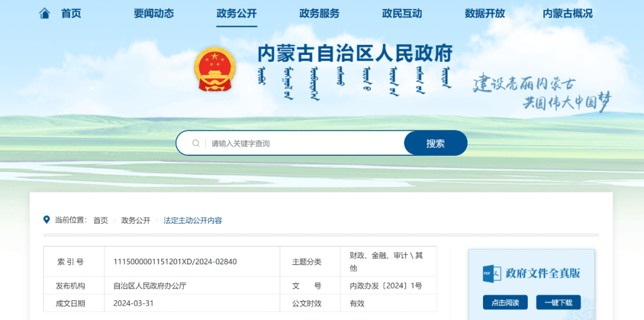Click the 点击阅读 button
Viewport: 644px width, 320px height.
[505, 302]
